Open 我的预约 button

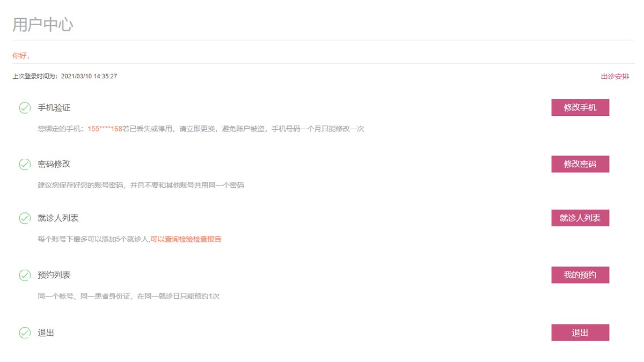580,275
